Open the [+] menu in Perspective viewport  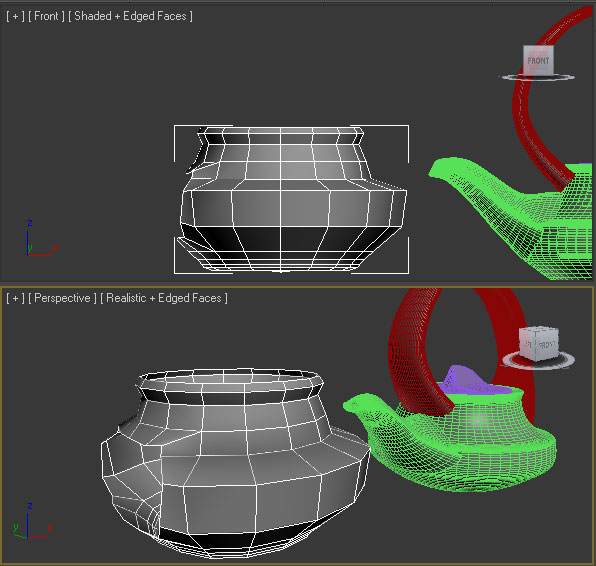coord(15,298)
